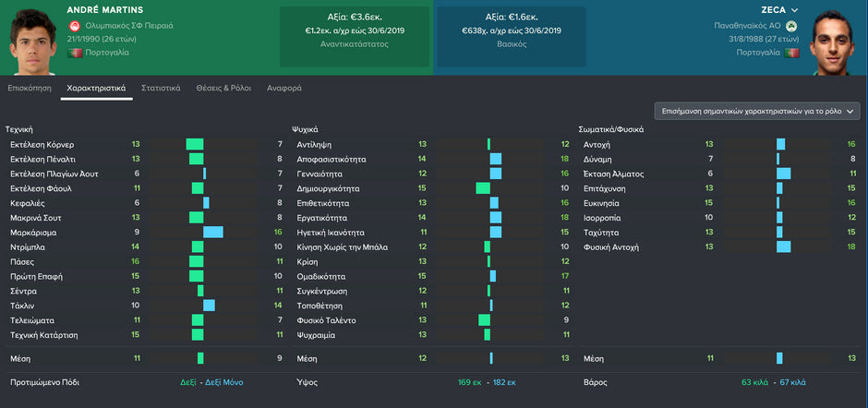Click the Μαρκάρισμα comparison bar
Viewport: 868px width, 408px height.
[212, 233]
